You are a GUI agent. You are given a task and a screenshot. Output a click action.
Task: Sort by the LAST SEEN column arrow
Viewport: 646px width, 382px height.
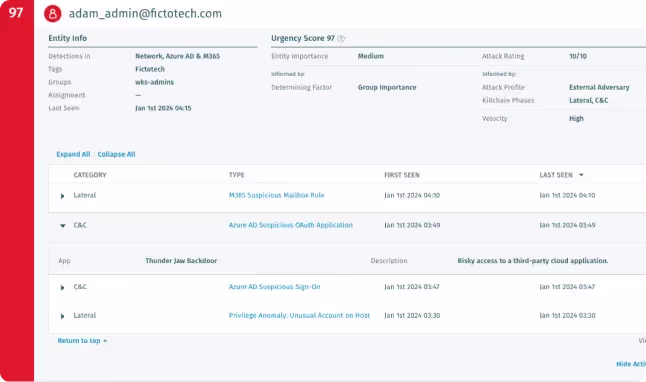pyautogui.click(x=581, y=175)
